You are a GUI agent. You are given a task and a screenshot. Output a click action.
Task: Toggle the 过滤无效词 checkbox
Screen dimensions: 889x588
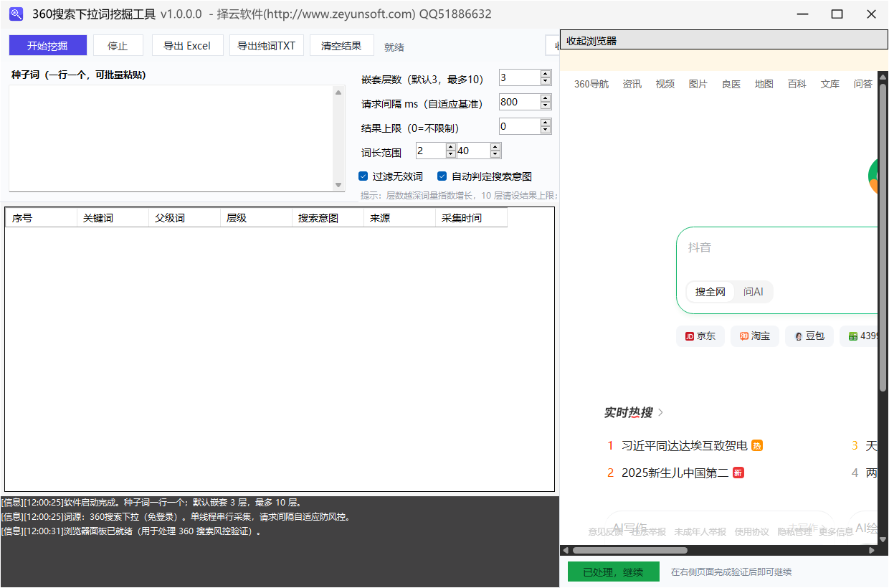[x=363, y=176]
